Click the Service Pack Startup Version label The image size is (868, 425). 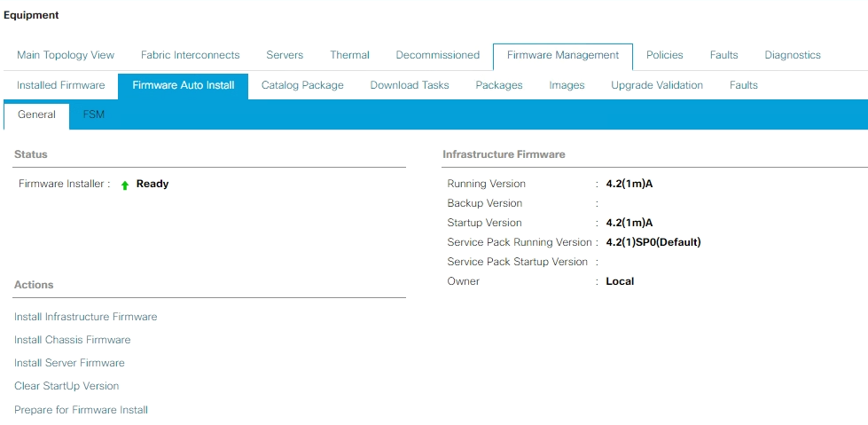pos(518,262)
